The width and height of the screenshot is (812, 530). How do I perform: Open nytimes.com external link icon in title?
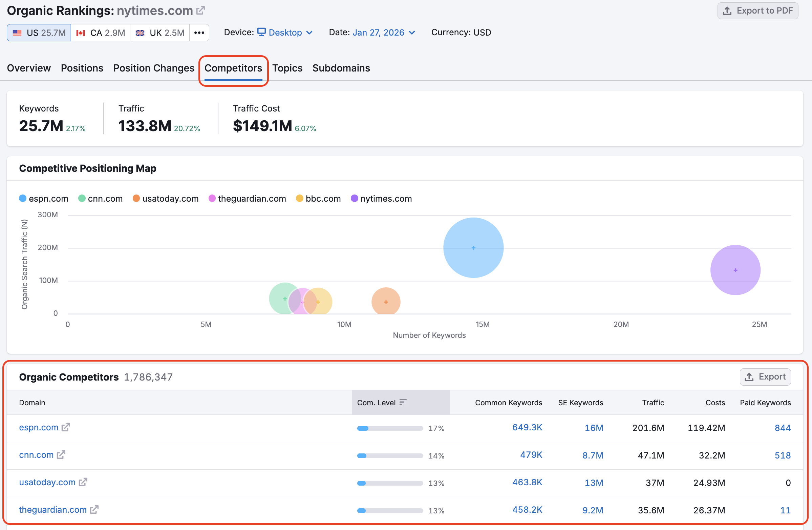[x=200, y=11]
